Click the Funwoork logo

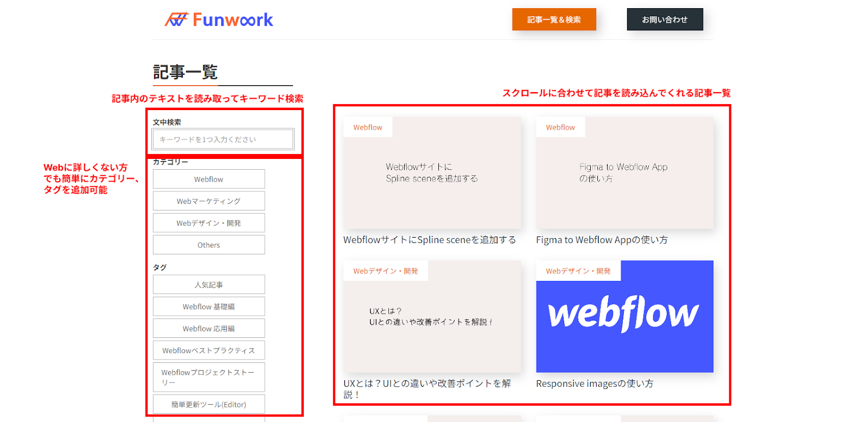pos(219,20)
